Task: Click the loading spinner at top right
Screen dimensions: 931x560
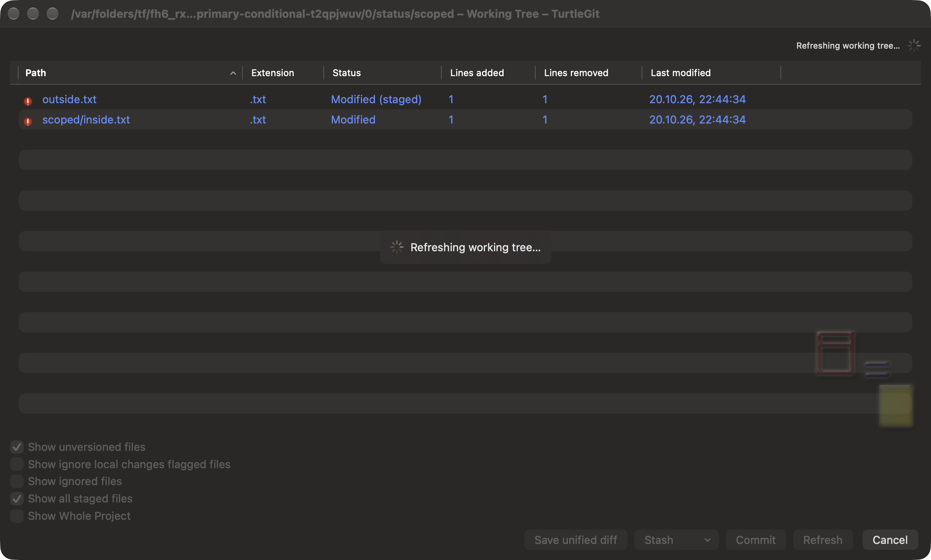Action: [914, 45]
